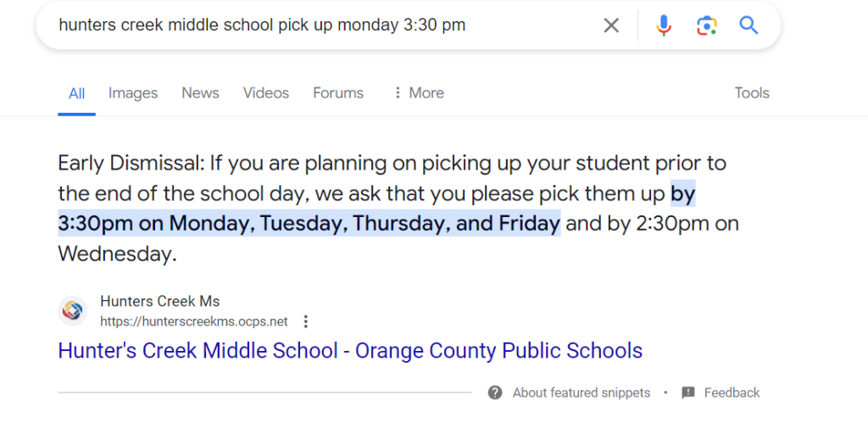Click into the search query text field
Screen dimensions: 868x434
pos(322,25)
